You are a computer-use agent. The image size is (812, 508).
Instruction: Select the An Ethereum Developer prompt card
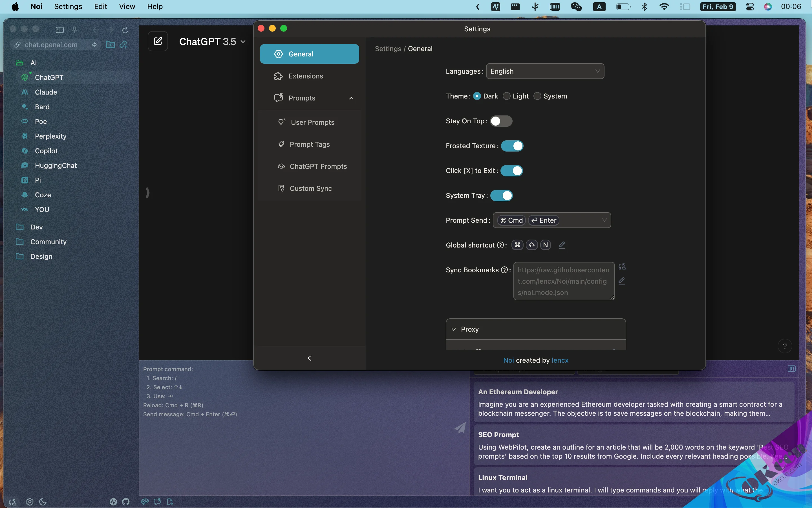click(x=634, y=402)
